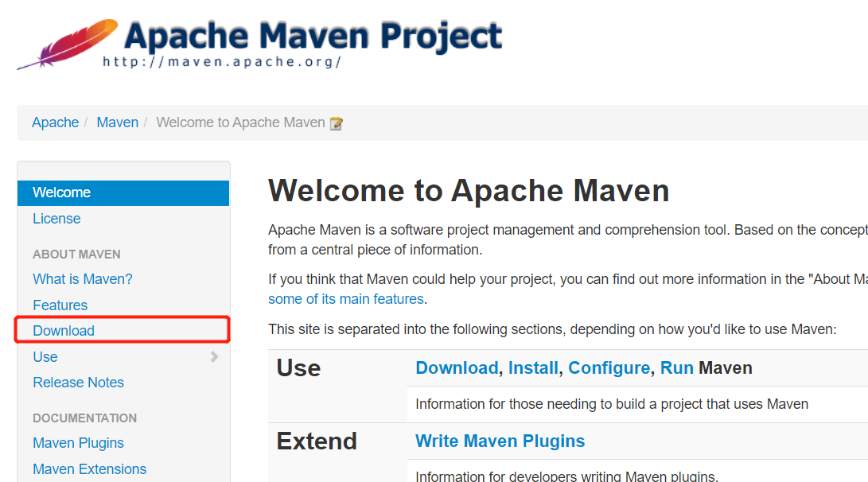Click the DOCUMENTATION sidebar heading
868x482 pixels.
pyautogui.click(x=84, y=418)
